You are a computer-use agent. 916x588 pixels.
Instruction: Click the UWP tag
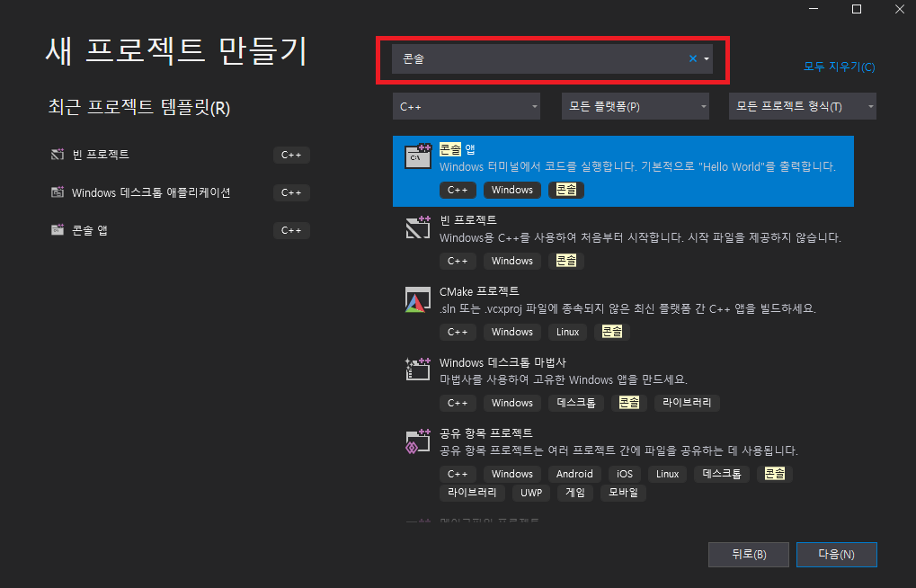[x=531, y=493]
